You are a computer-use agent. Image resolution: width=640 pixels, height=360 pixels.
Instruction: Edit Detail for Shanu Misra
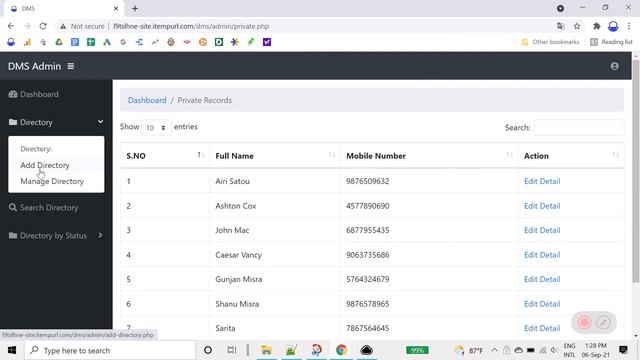click(542, 304)
